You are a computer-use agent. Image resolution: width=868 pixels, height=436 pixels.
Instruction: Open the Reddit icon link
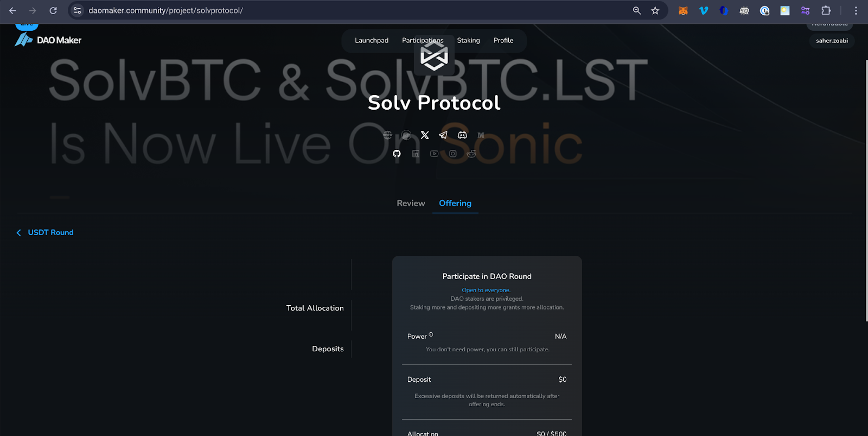pos(471,154)
